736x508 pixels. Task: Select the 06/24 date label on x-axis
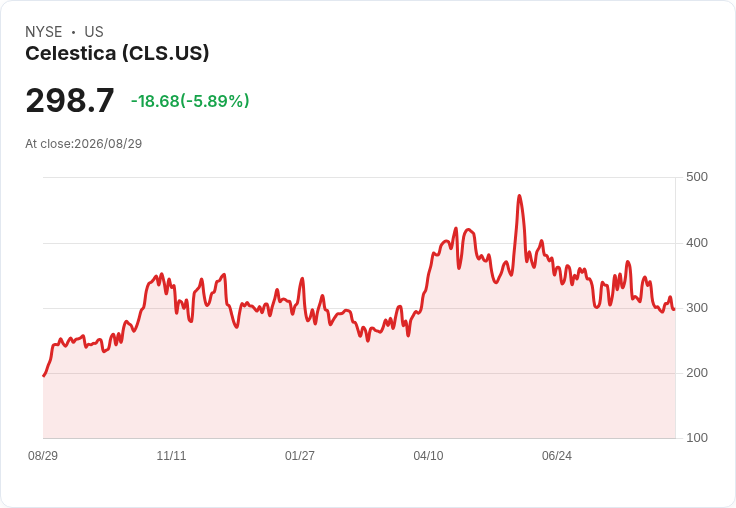(557, 455)
